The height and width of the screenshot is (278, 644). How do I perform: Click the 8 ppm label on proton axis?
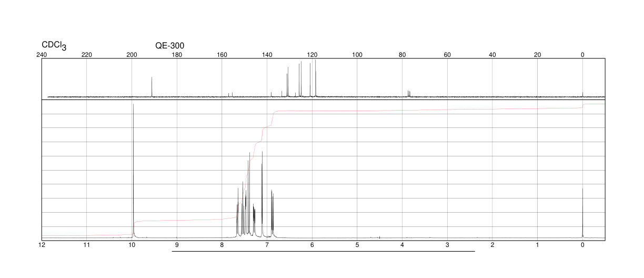(222, 245)
